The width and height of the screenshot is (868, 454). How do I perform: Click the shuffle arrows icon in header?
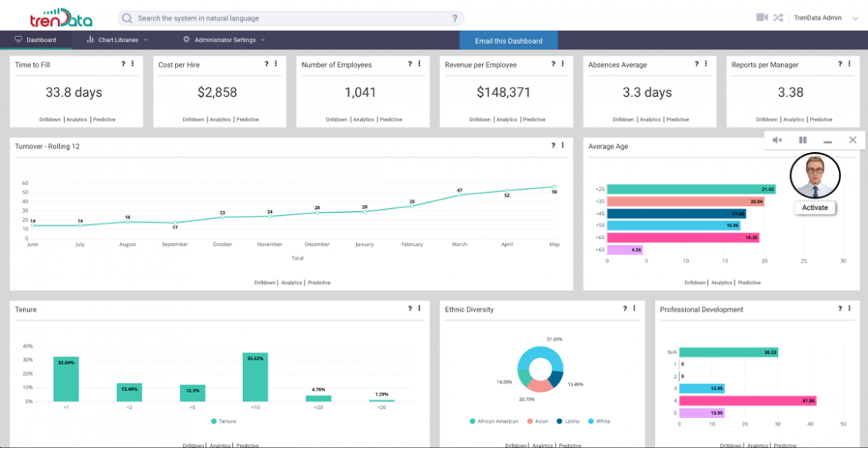[778, 18]
